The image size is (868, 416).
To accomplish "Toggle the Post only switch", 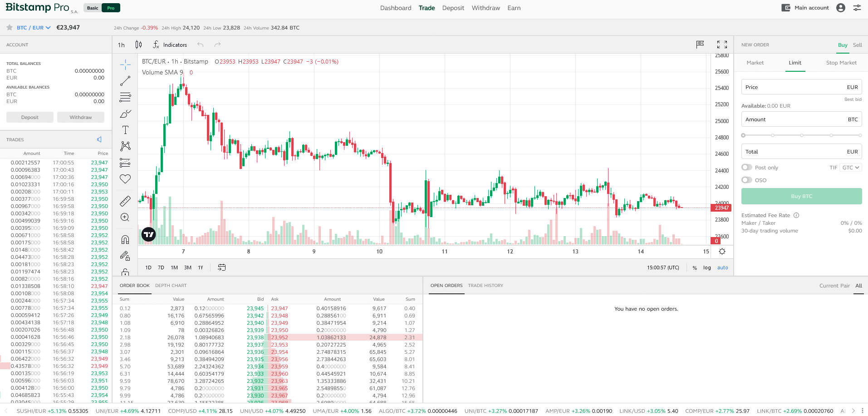I will pos(746,167).
